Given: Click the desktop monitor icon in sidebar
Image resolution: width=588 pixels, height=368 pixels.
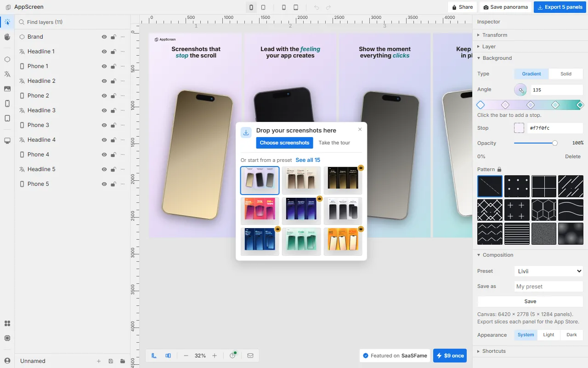Looking at the screenshot, I should point(7,141).
